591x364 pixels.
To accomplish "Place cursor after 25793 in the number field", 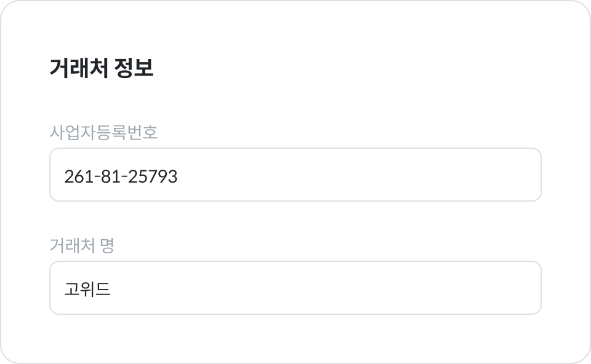I will 179,177.
